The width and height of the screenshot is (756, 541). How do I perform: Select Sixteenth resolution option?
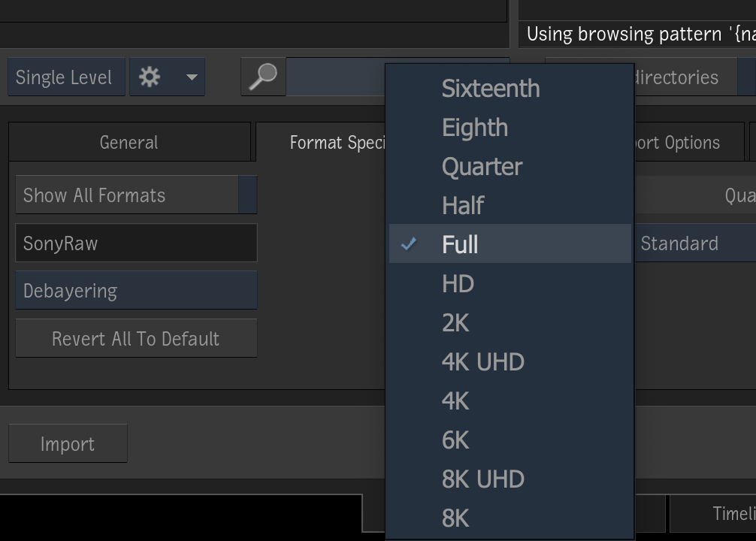491,89
